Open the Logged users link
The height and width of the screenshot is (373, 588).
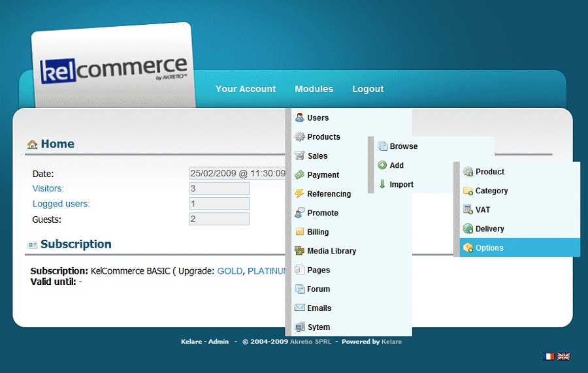point(61,204)
